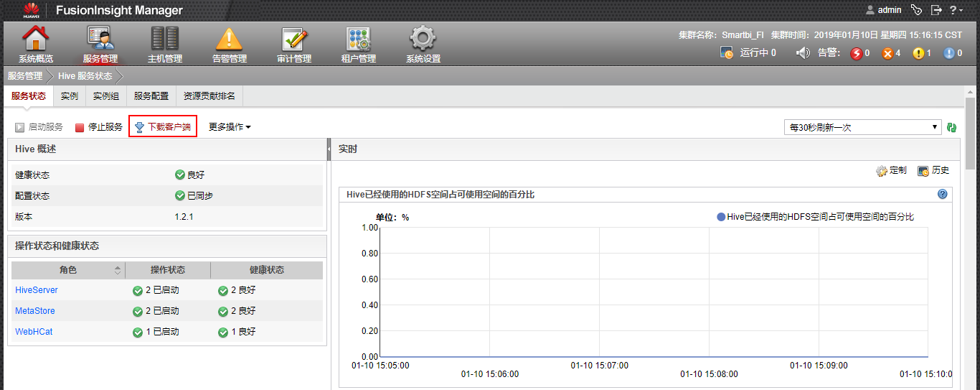Click 启动服务 start service button
Image resolution: width=980 pixels, height=390 pixels.
pos(39,127)
